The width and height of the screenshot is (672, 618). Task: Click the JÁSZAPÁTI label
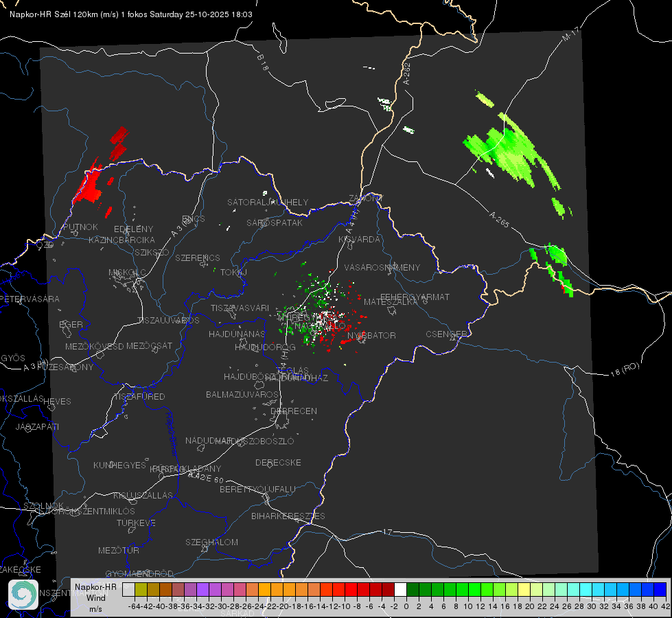[37, 426]
